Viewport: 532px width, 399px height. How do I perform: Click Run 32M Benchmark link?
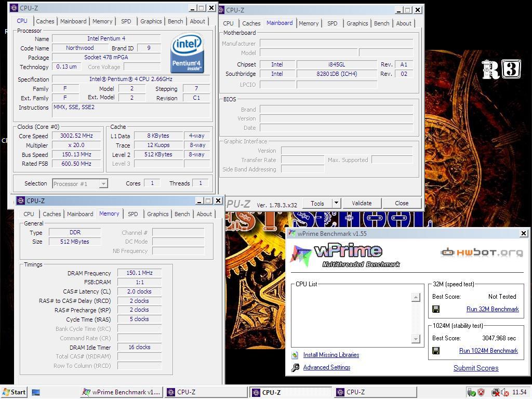[493, 309]
